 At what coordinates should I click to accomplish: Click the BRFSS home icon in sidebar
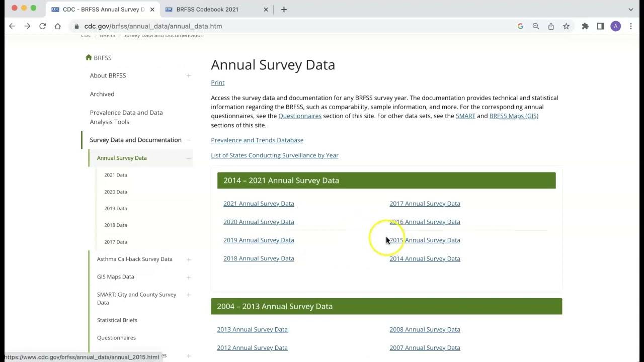(x=89, y=58)
